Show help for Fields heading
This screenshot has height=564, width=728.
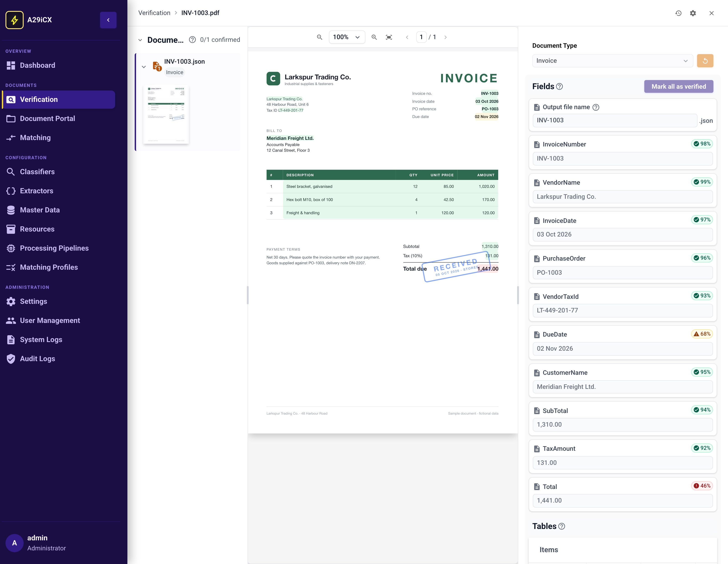click(560, 87)
